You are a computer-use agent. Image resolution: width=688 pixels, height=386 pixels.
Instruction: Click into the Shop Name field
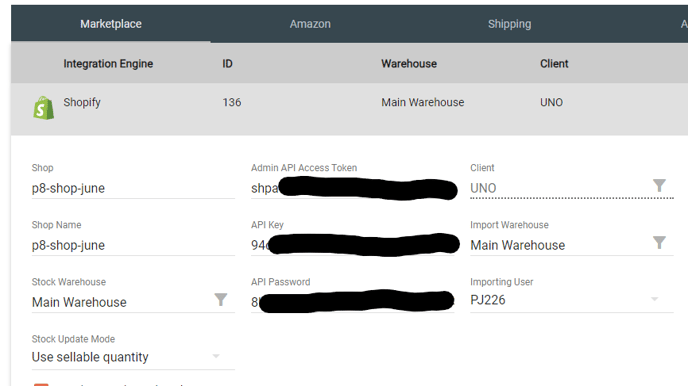133,245
